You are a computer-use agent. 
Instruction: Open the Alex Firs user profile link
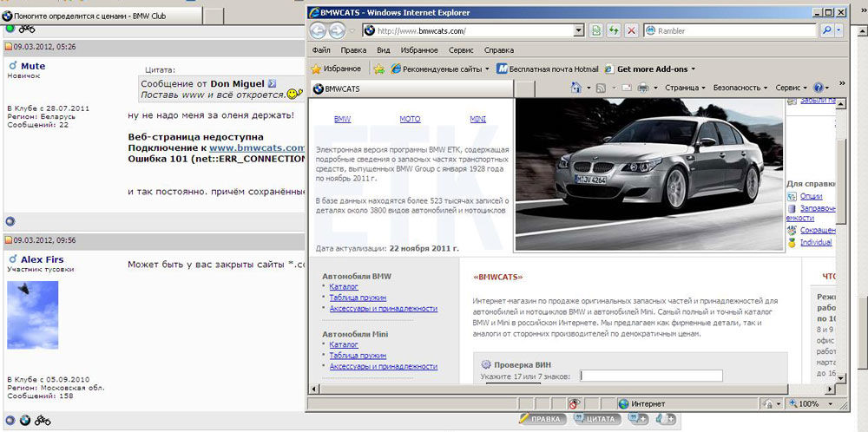pos(42,259)
